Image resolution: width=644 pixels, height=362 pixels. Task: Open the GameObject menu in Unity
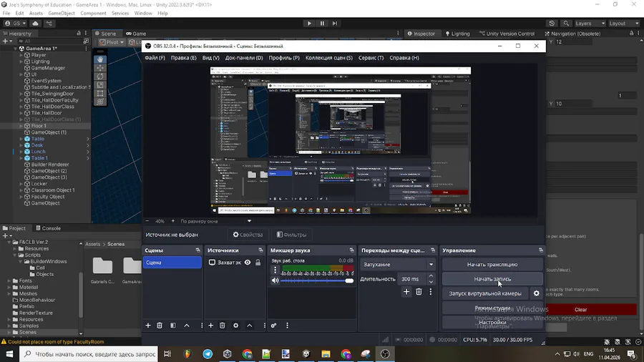[62, 13]
